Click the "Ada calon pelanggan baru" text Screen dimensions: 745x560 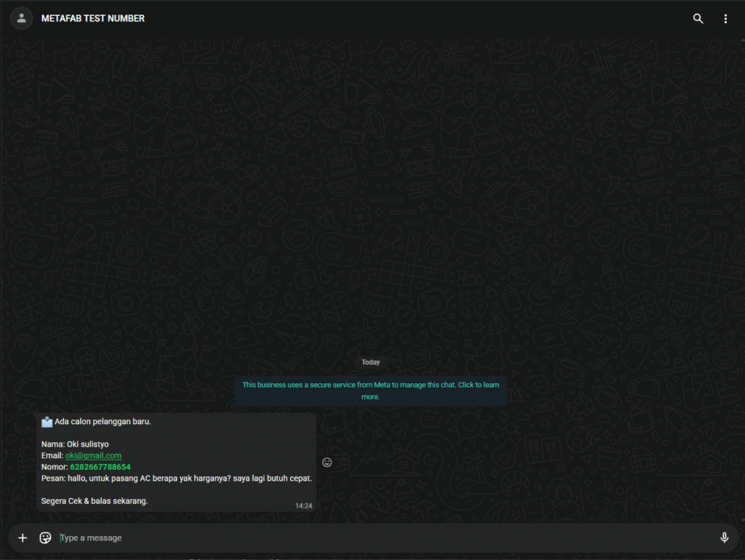(x=103, y=422)
